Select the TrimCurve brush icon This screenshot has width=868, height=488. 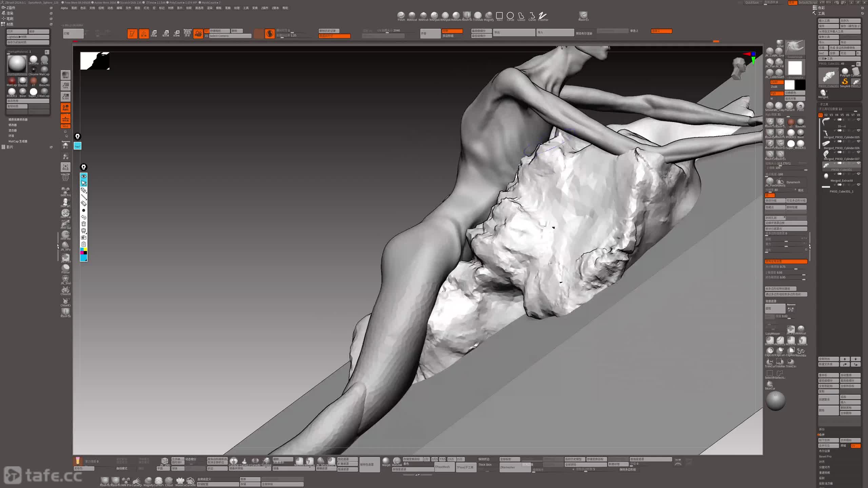[x=769, y=362]
